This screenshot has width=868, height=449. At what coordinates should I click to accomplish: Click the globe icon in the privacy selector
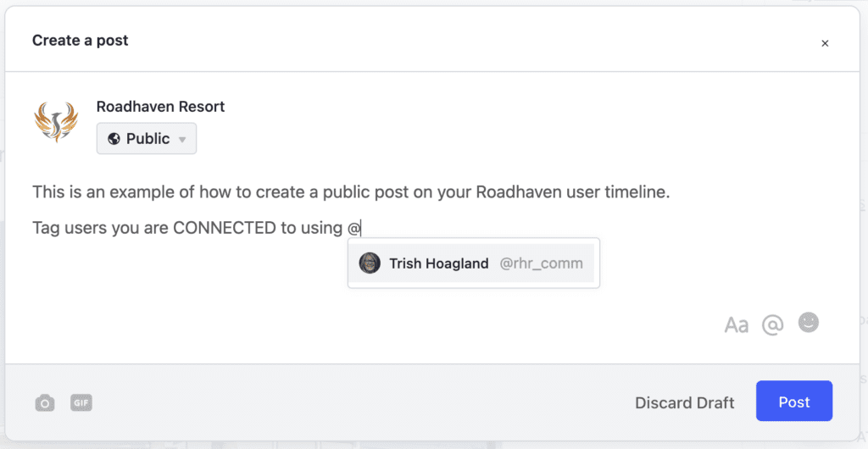point(114,139)
